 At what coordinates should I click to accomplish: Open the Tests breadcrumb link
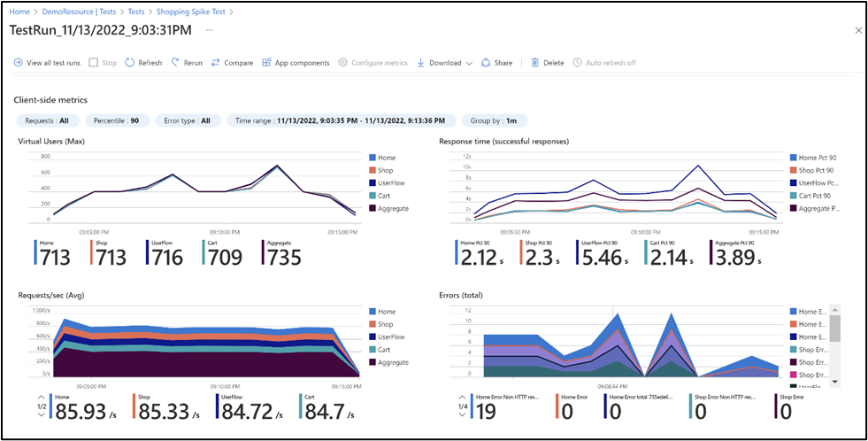(136, 12)
